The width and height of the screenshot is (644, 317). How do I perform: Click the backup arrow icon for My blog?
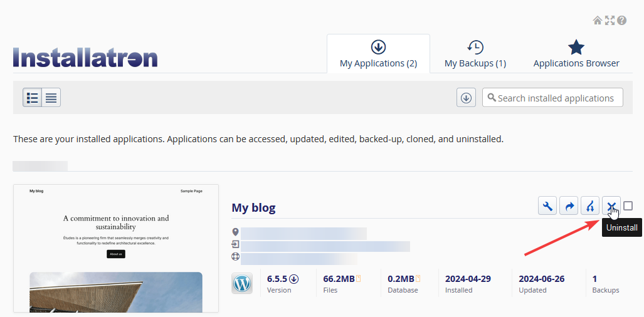click(x=569, y=206)
